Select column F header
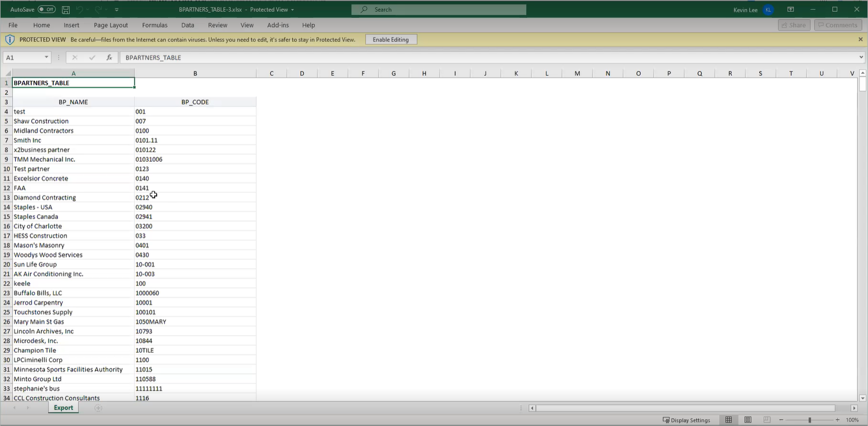 click(363, 74)
